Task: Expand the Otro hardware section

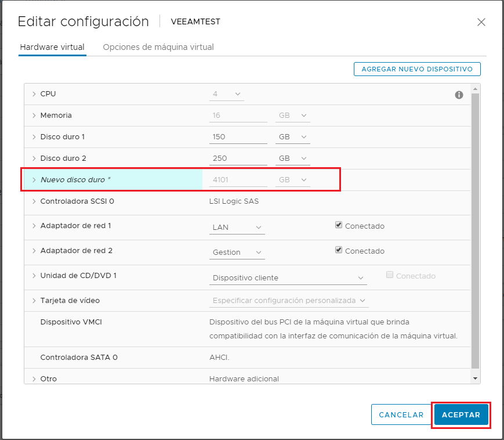Action: point(33,378)
